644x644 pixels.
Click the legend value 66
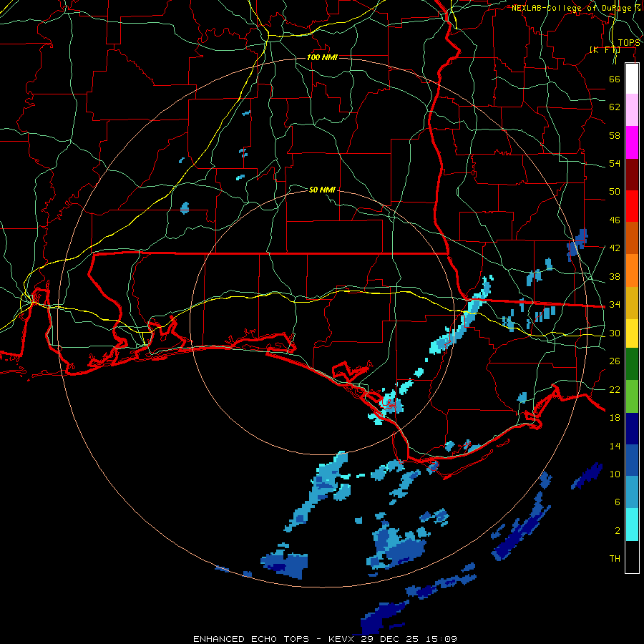(615, 79)
